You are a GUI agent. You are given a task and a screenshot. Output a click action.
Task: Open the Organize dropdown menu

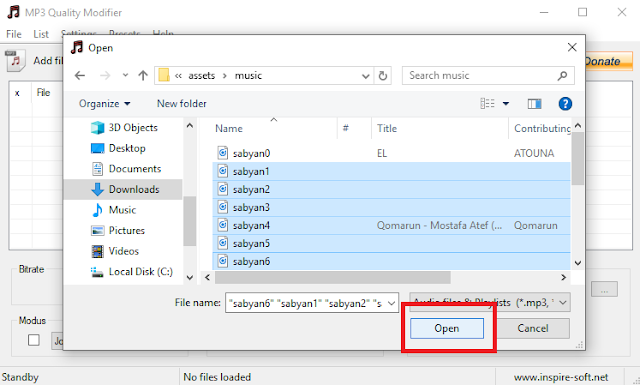click(x=104, y=104)
